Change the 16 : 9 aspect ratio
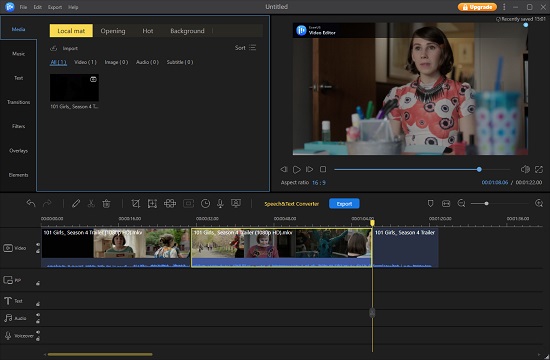 (319, 182)
